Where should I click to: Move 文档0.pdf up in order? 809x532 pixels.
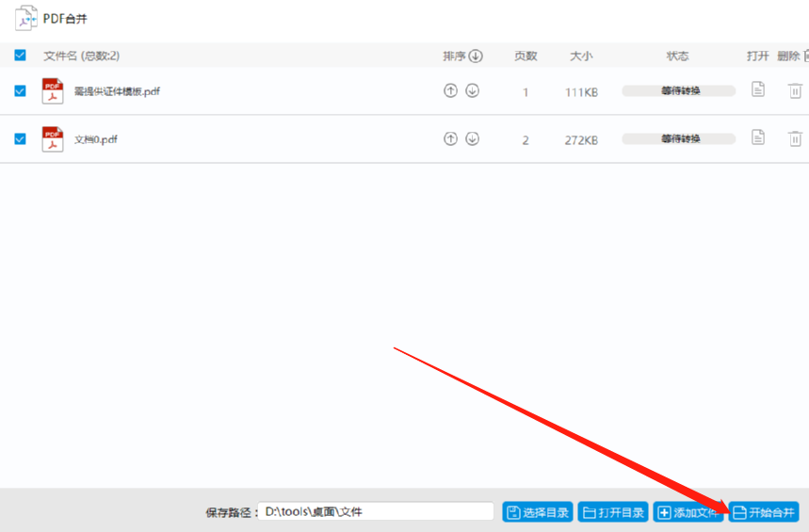click(x=450, y=138)
